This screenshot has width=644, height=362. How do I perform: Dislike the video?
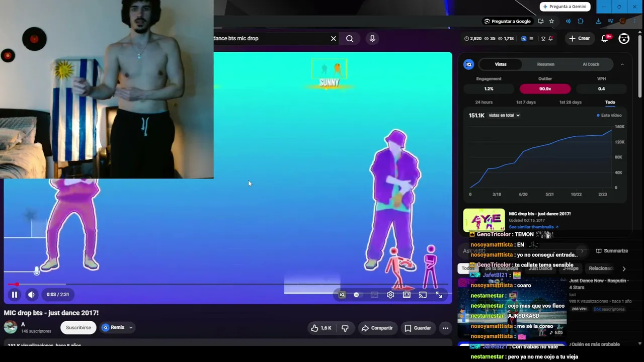point(345,328)
